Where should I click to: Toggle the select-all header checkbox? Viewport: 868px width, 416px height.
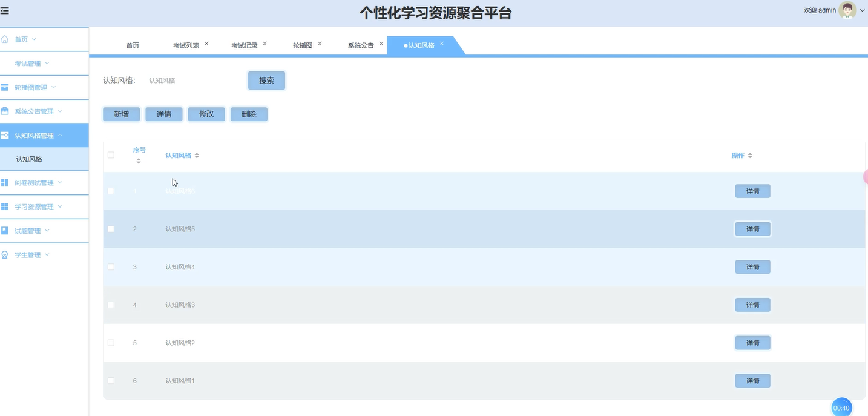coord(111,155)
